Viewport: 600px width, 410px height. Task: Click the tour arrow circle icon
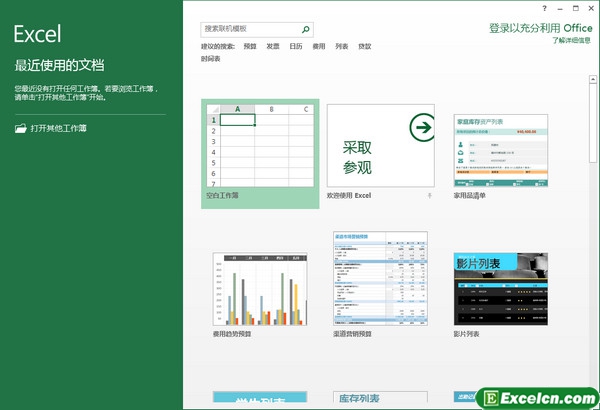click(x=422, y=127)
